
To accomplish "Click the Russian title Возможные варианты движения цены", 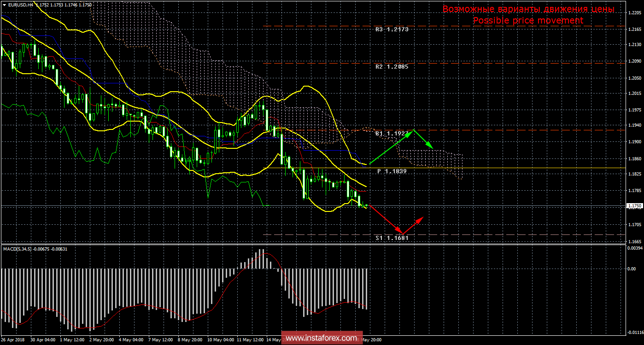I will coord(528,9).
